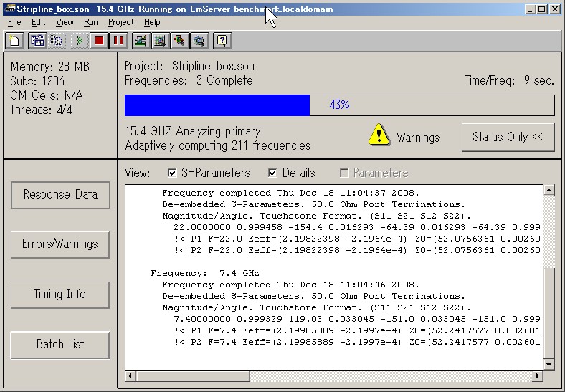Open the Edit menu

pyautogui.click(x=38, y=22)
